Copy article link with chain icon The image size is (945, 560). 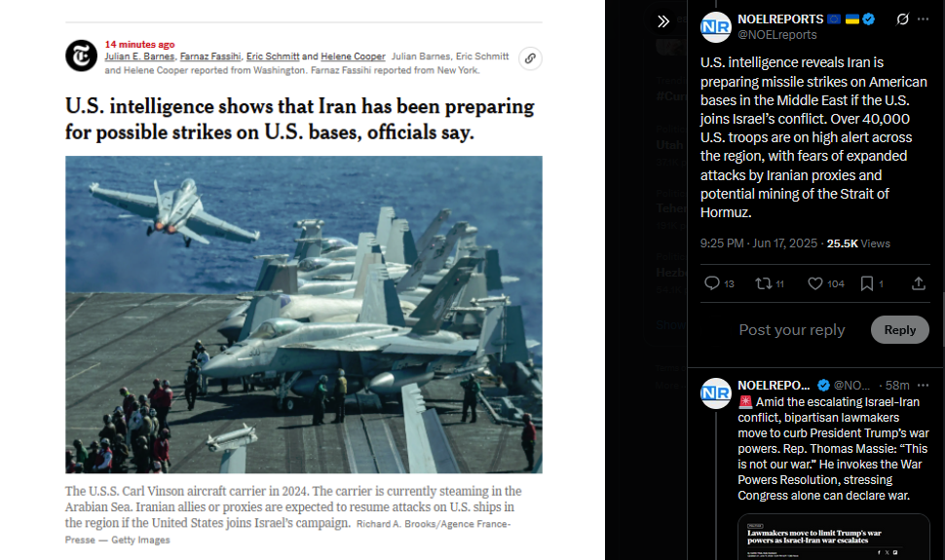pyautogui.click(x=530, y=58)
